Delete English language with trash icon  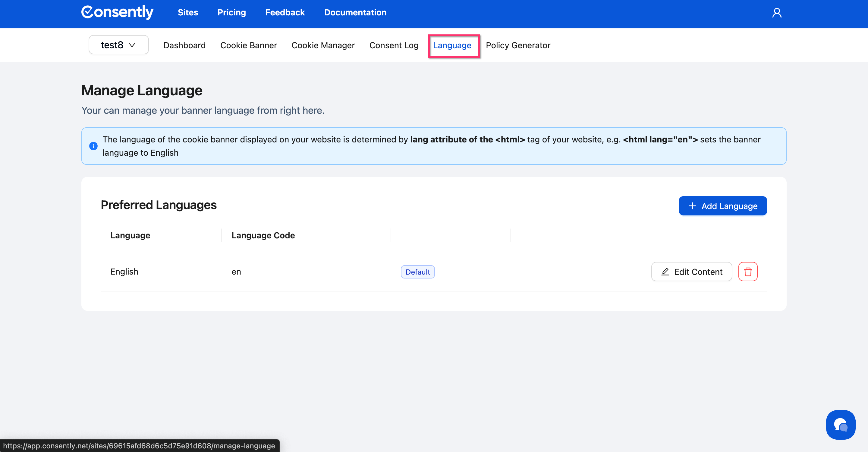tap(748, 272)
